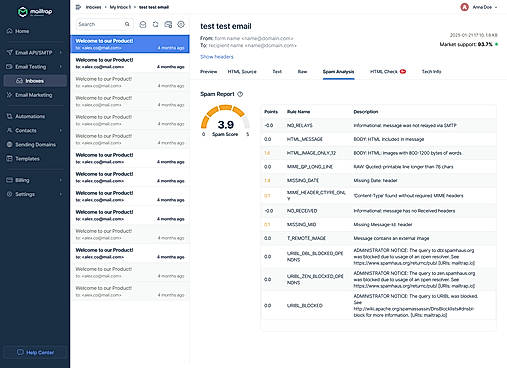Select the MIME_HEADER_CTYPE_ONLY rule name
This screenshot has width=507, height=368.
pyautogui.click(x=316, y=195)
